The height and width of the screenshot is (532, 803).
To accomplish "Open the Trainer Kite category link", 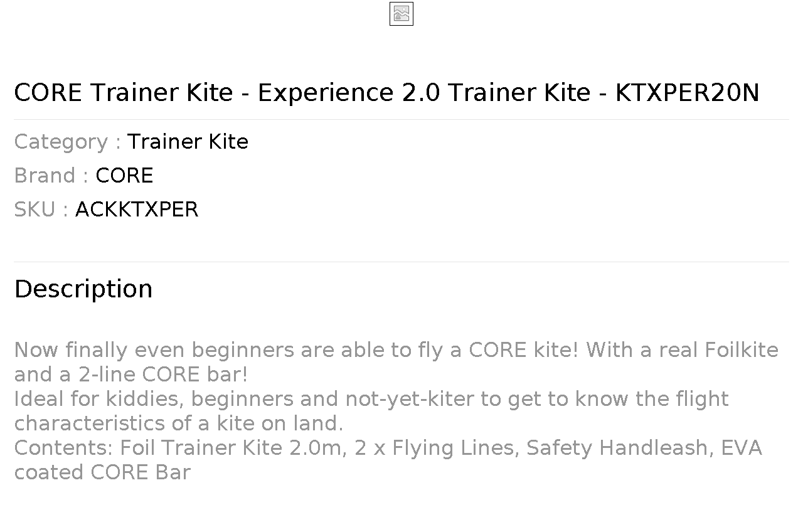I will point(188,142).
